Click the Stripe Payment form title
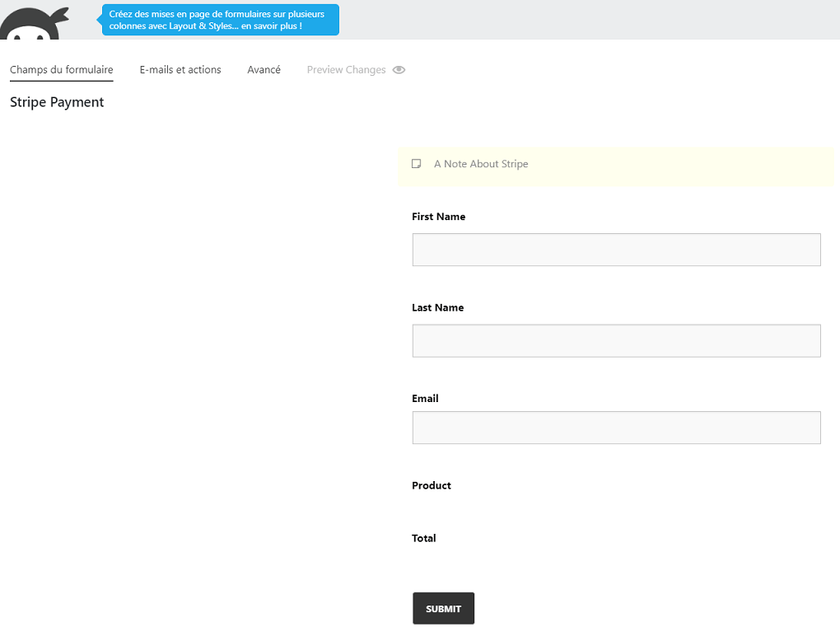 (57, 102)
